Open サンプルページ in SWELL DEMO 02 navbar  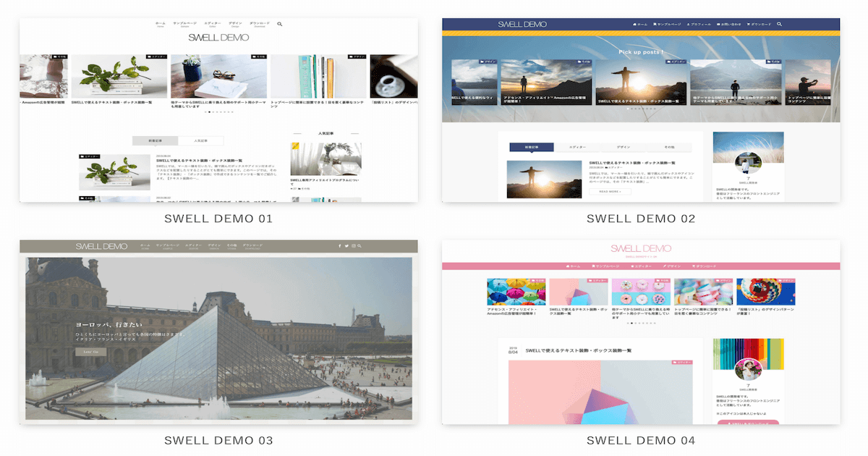pos(667,24)
